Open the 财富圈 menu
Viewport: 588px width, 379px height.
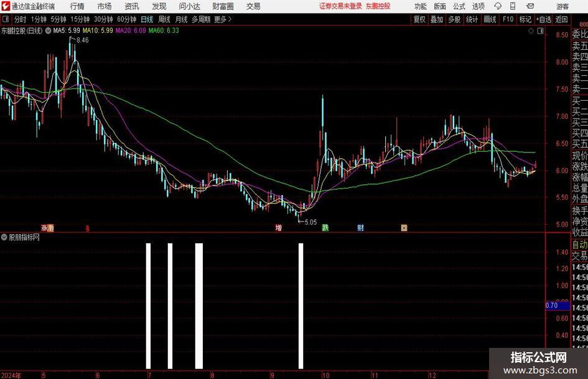[223, 6]
